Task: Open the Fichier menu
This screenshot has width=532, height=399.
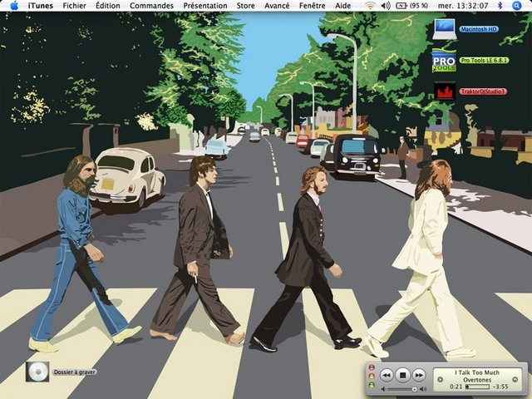Action: pyautogui.click(x=74, y=6)
